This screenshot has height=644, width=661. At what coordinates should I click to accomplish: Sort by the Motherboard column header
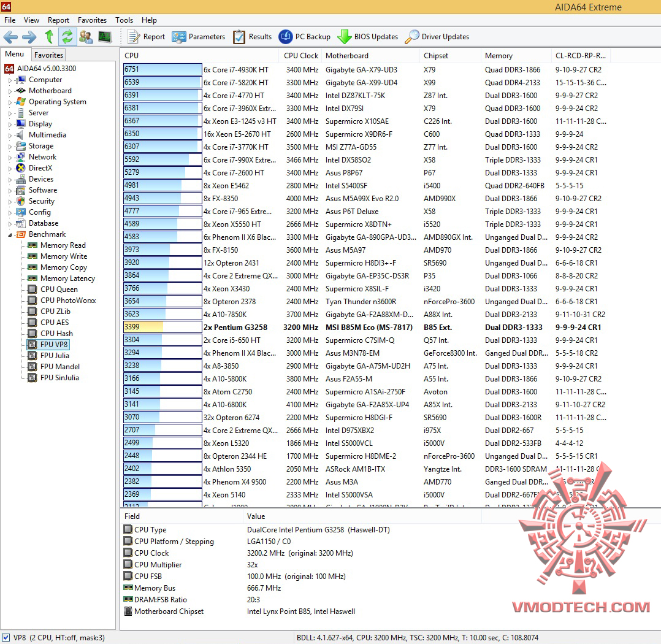pyautogui.click(x=371, y=56)
